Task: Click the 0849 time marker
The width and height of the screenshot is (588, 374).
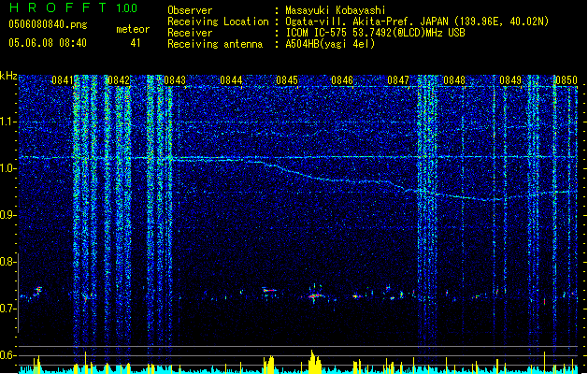Action: (x=510, y=80)
